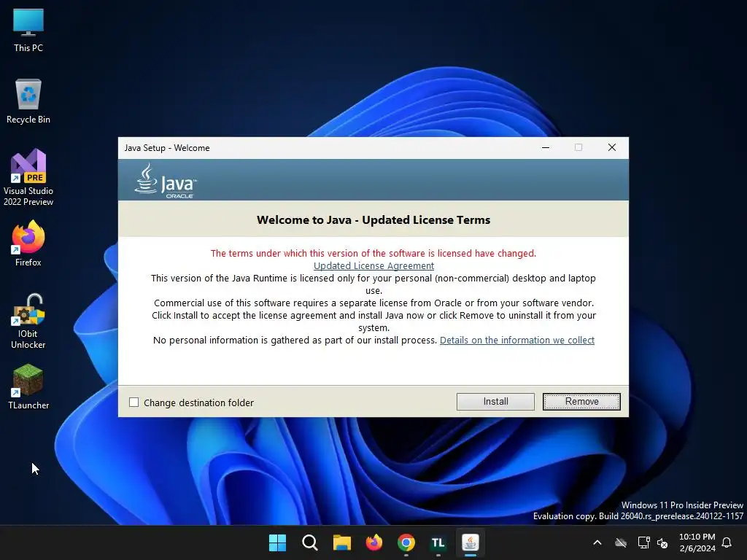Open Details on the information we collect
The width and height of the screenshot is (747, 560).
coord(517,340)
